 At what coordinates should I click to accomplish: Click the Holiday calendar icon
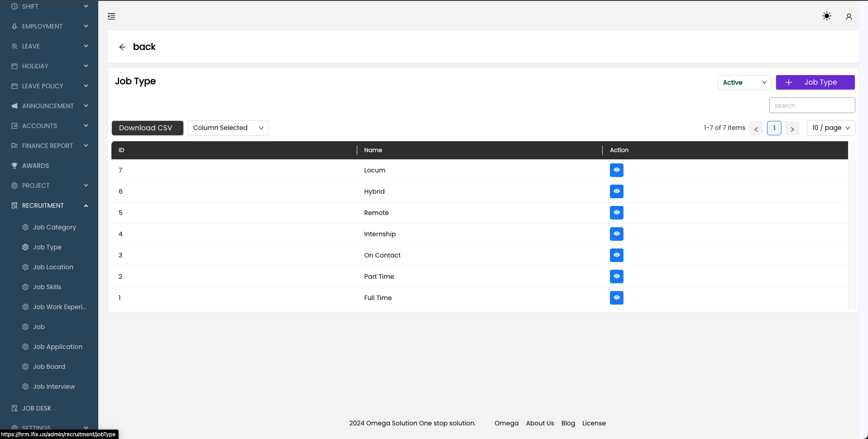[14, 66]
